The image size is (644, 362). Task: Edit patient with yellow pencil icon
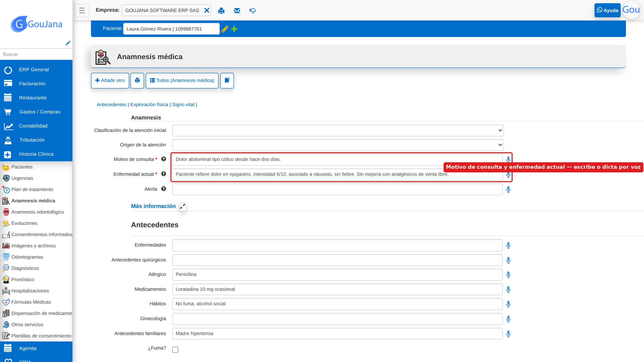coord(225,29)
